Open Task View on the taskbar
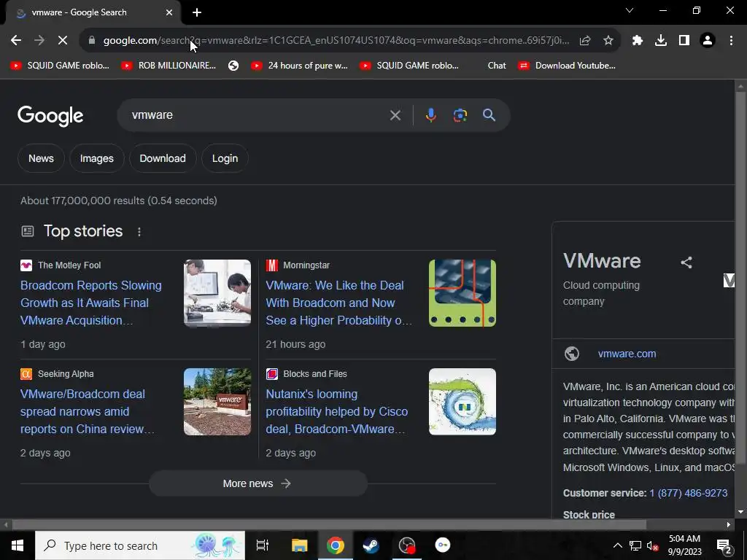This screenshot has height=560, width=747. (x=263, y=545)
